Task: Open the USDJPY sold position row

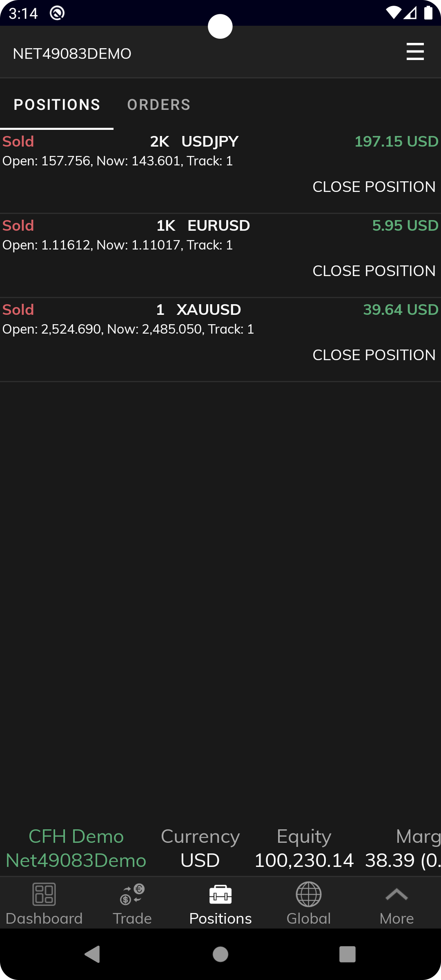Action: (220, 171)
